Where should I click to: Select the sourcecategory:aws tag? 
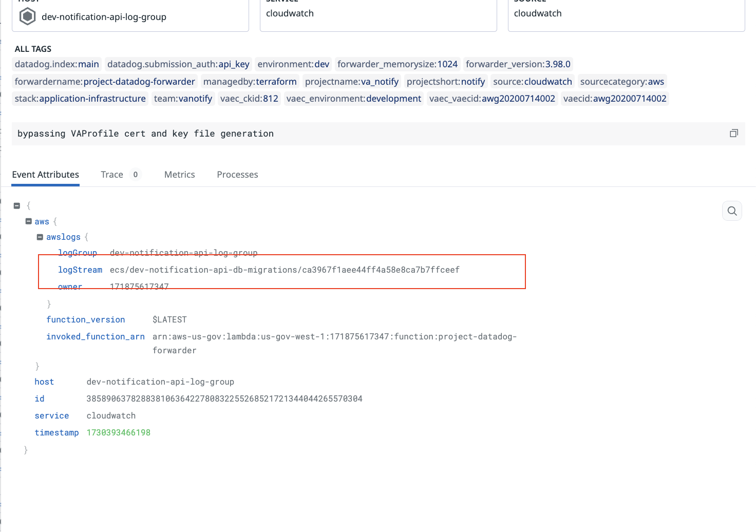(622, 82)
